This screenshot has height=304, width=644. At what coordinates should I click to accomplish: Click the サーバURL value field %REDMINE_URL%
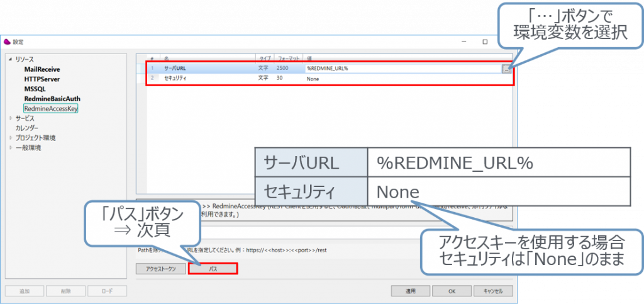[x=402, y=69]
